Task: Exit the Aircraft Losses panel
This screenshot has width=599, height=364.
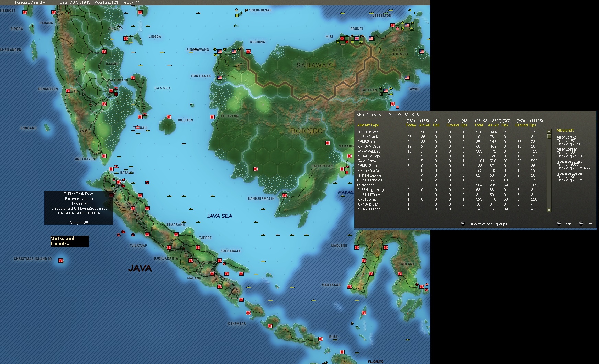Action: click(589, 224)
